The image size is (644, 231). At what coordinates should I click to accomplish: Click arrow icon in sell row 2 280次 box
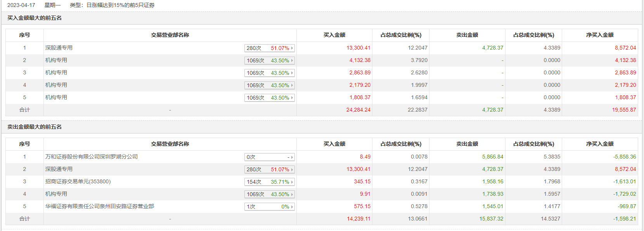(x=292, y=169)
